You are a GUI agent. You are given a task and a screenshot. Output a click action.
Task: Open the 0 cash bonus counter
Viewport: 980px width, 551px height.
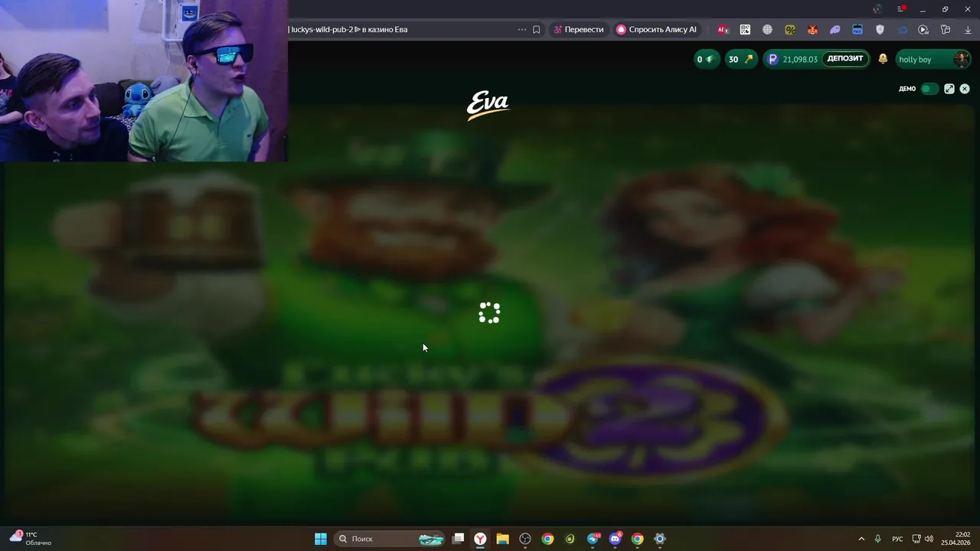click(706, 59)
